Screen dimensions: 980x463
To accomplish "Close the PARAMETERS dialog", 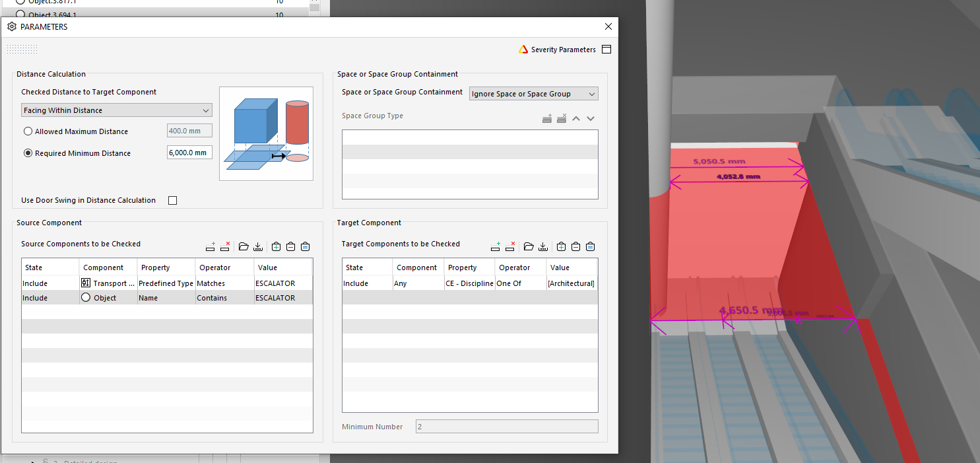I will coord(608,27).
